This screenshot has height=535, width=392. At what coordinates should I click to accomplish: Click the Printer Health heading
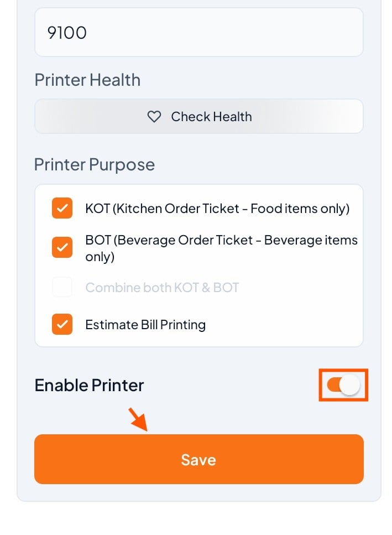pos(87,80)
